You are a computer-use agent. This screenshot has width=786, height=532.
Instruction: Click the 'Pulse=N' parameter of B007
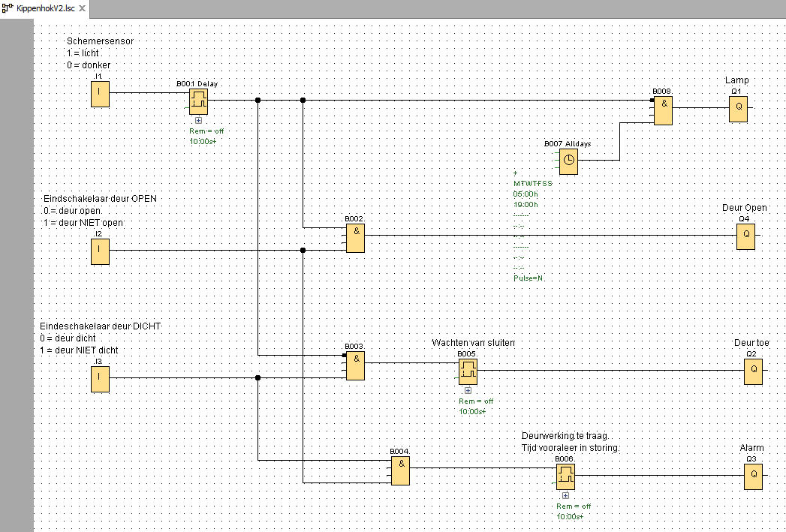(529, 278)
